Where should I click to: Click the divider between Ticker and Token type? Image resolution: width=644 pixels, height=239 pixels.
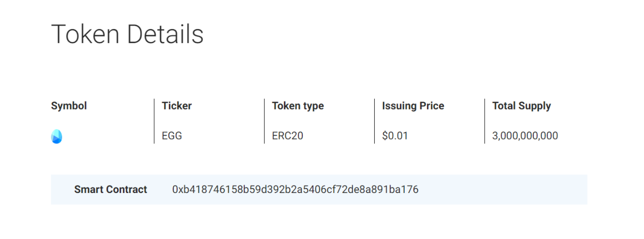[x=264, y=121]
